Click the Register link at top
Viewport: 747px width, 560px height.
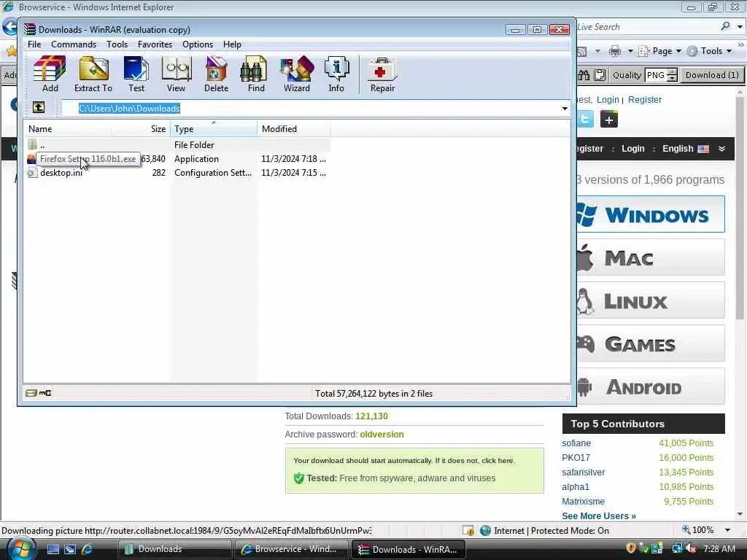point(645,99)
